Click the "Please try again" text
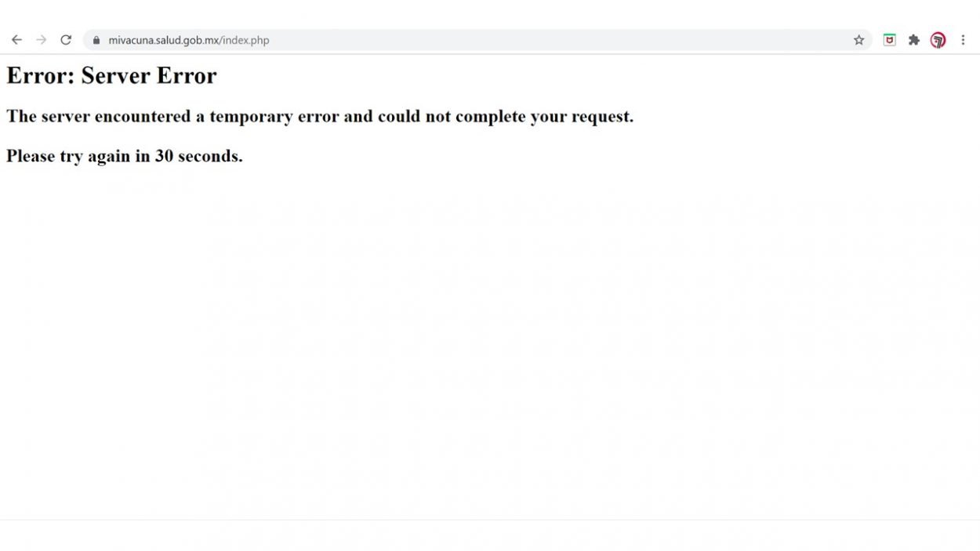The width and height of the screenshot is (980, 551). point(69,156)
